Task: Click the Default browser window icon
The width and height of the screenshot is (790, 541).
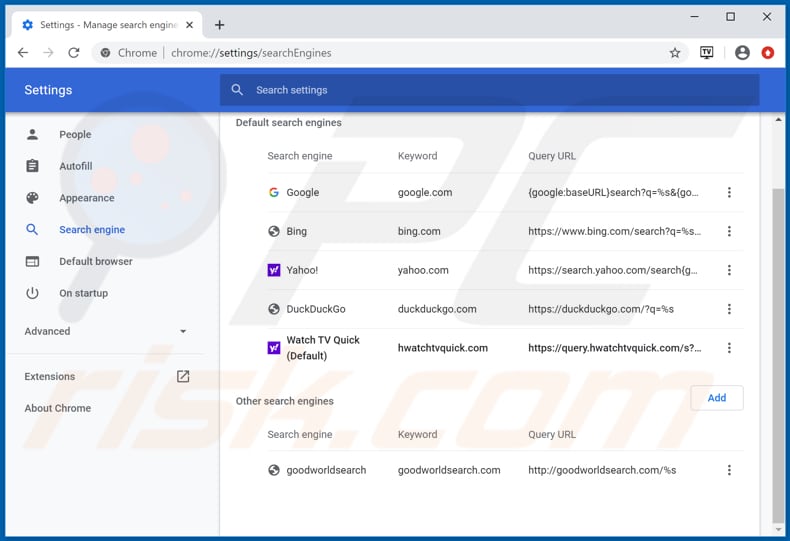Action: pyautogui.click(x=32, y=261)
